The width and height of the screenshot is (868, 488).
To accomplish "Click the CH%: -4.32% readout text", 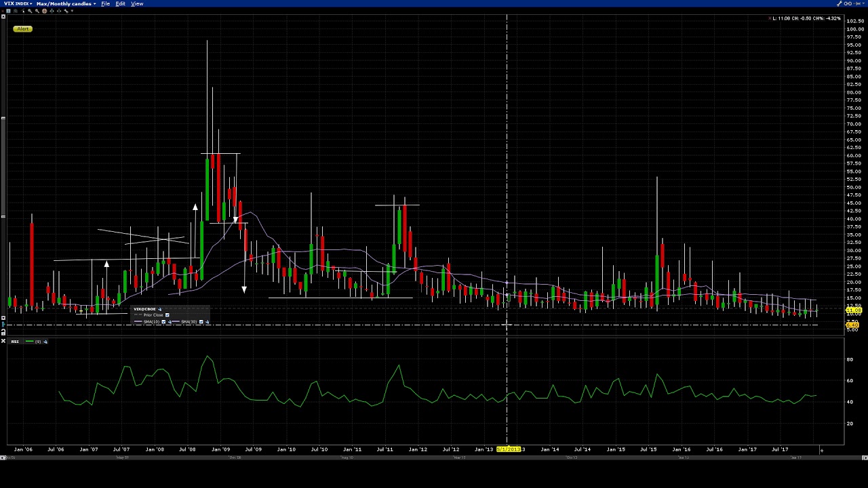I will [x=827, y=18].
